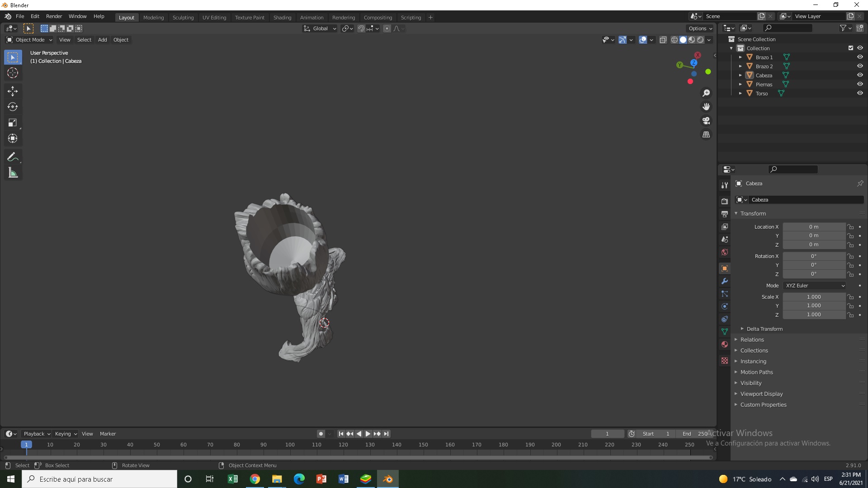Hide the Torso object in outliner

pyautogui.click(x=860, y=94)
